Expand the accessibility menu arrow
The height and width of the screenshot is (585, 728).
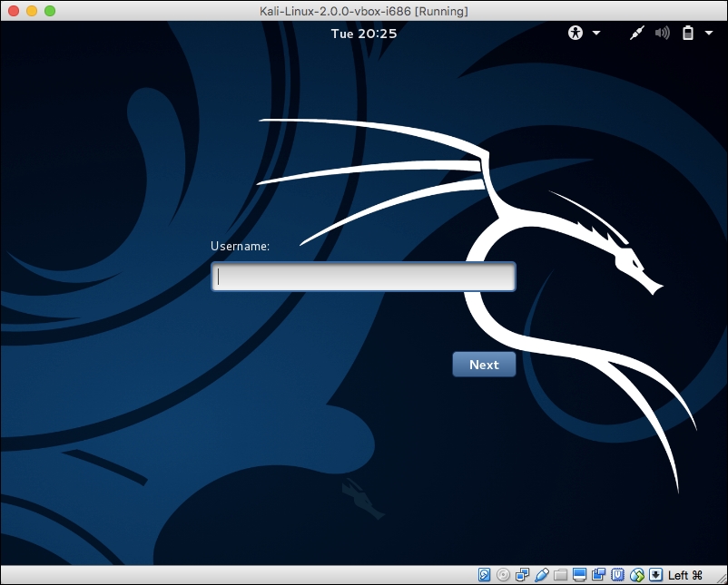pos(596,33)
